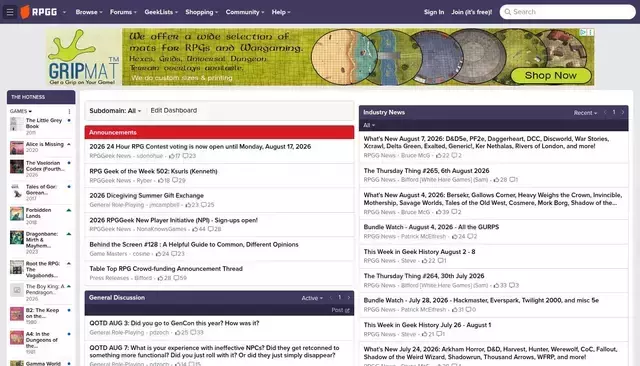Open the Help menu
This screenshot has width=640, height=366.
tap(281, 12)
